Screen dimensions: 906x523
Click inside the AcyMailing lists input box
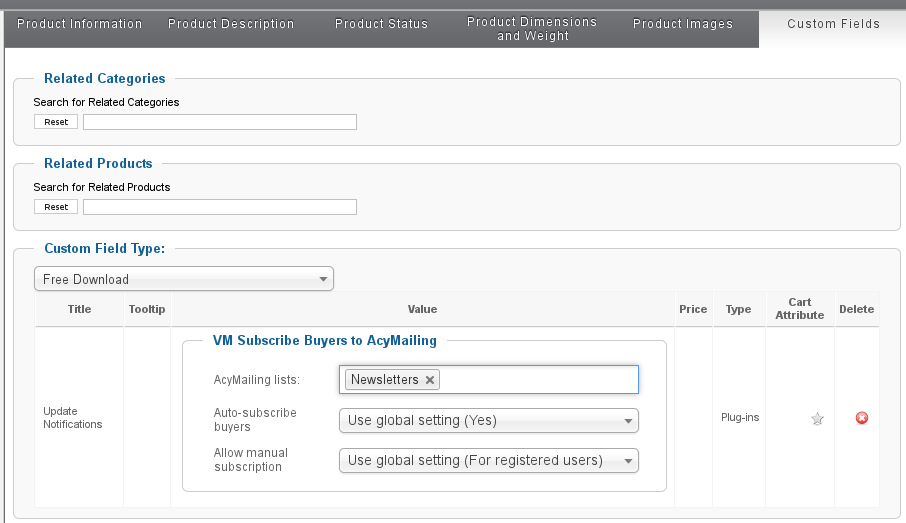pyautogui.click(x=540, y=380)
